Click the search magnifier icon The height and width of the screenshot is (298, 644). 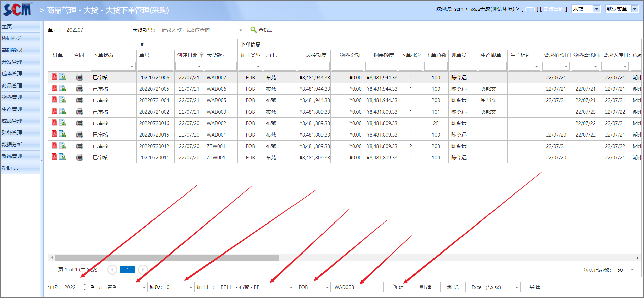pyautogui.click(x=254, y=30)
